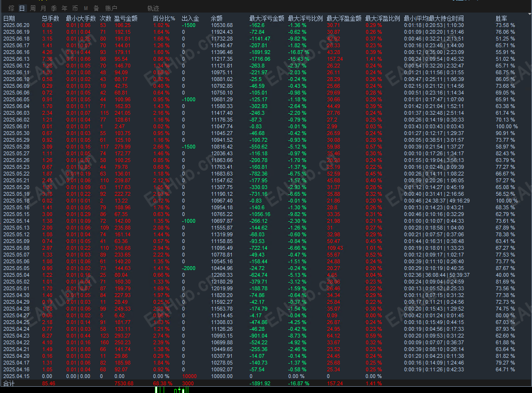The width and height of the screenshot is (532, 393).
Task: Click 100.00 % win rate in 2025.06.01 row
Action: (x=507, y=126)
